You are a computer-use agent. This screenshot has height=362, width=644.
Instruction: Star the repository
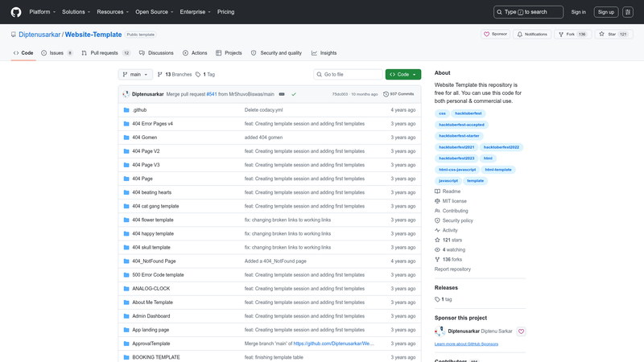[613, 34]
